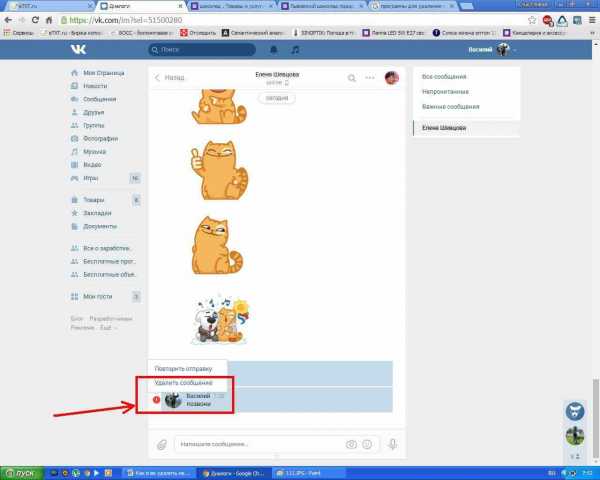
Task: Click the dog and cat singing sticker
Action: pyautogui.click(x=221, y=320)
